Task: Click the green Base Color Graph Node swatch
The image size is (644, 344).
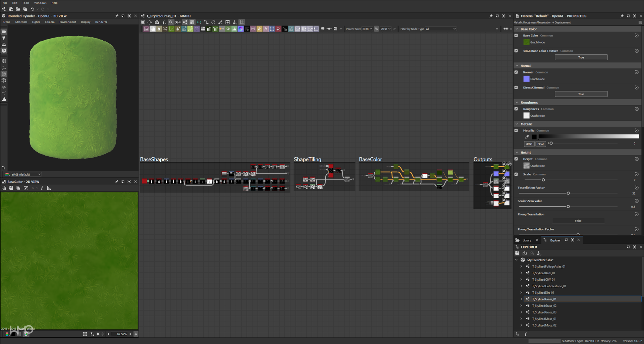Action: click(x=526, y=42)
